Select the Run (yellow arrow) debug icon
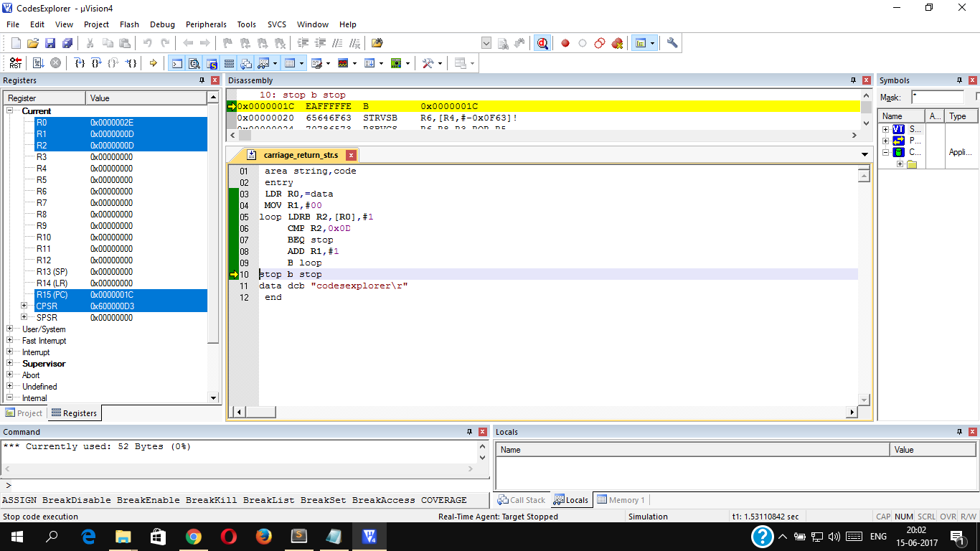The height and width of the screenshot is (551, 980). point(153,62)
